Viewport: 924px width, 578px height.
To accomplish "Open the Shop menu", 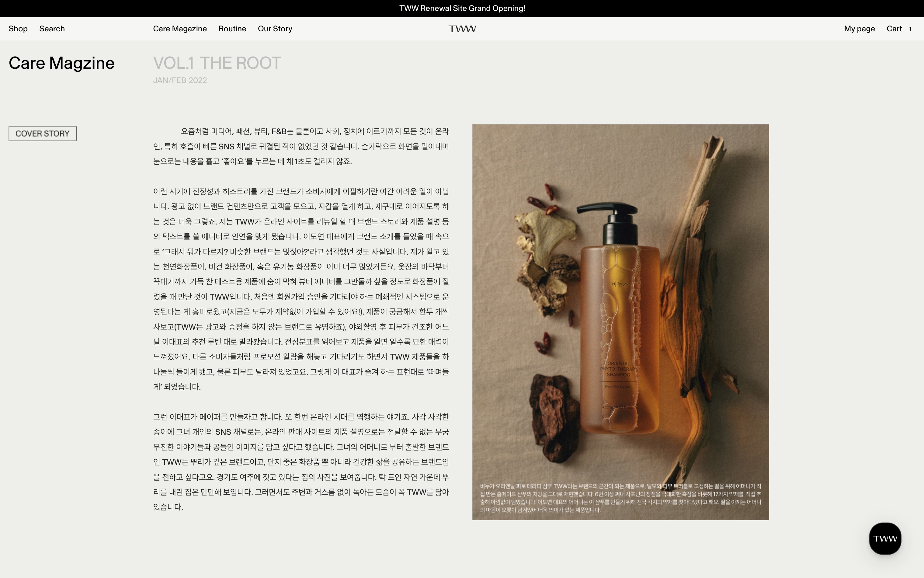I will 18,29.
